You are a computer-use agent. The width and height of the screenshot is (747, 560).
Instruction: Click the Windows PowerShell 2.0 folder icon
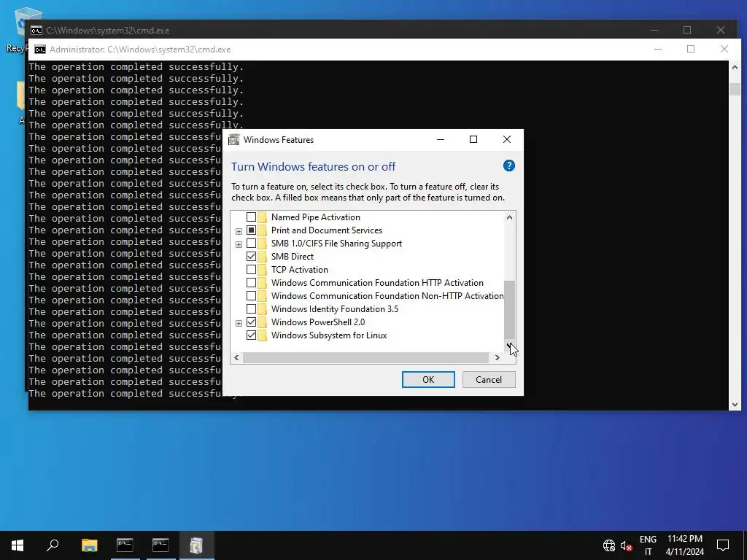point(263,322)
